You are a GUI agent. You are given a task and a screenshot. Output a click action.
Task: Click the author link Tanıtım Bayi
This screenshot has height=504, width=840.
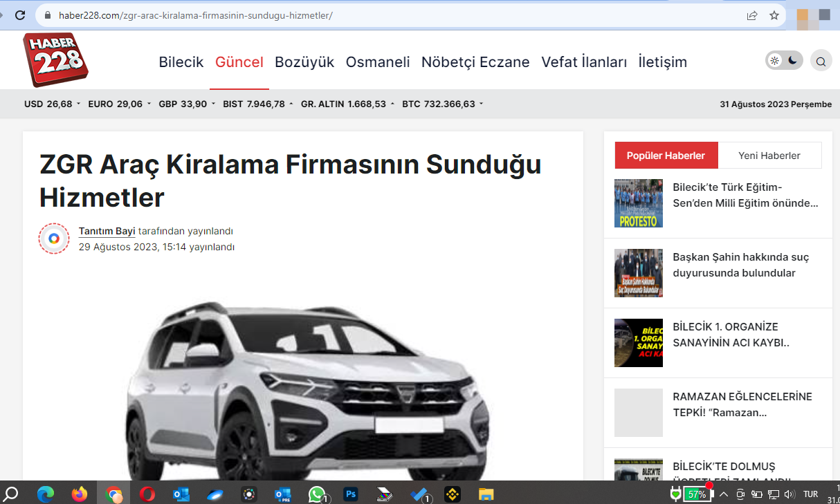107,231
